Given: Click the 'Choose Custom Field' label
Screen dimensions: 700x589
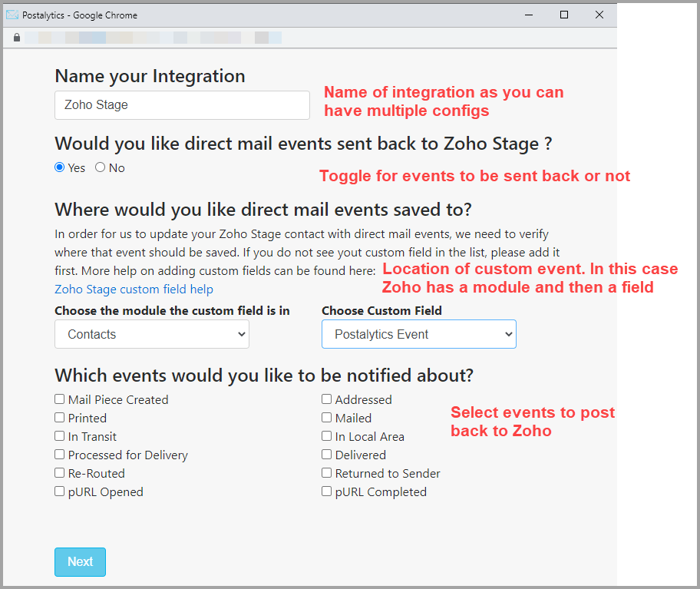Looking at the screenshot, I should click(381, 311).
